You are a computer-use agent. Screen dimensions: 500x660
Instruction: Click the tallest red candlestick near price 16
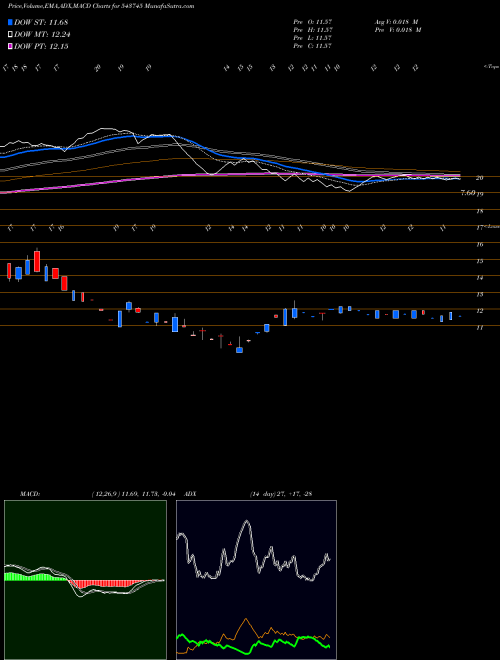[37, 261]
